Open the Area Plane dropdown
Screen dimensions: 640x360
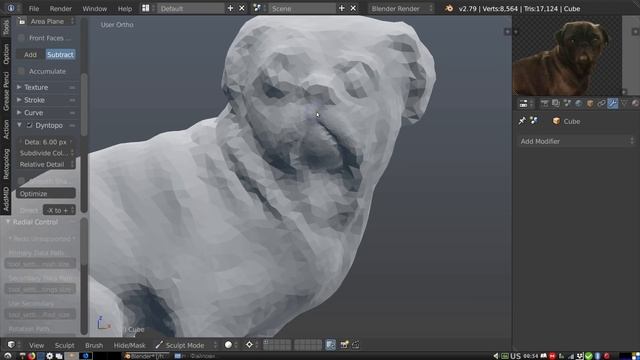pos(51,21)
